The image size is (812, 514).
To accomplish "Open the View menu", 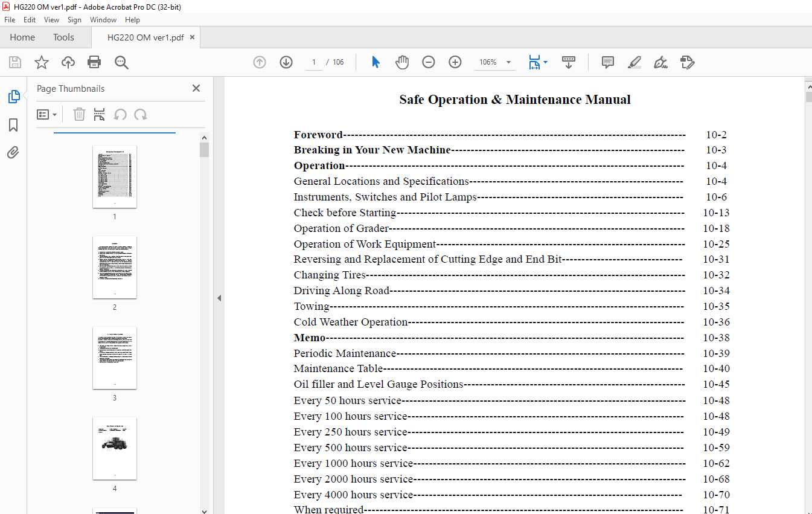I will tap(51, 20).
